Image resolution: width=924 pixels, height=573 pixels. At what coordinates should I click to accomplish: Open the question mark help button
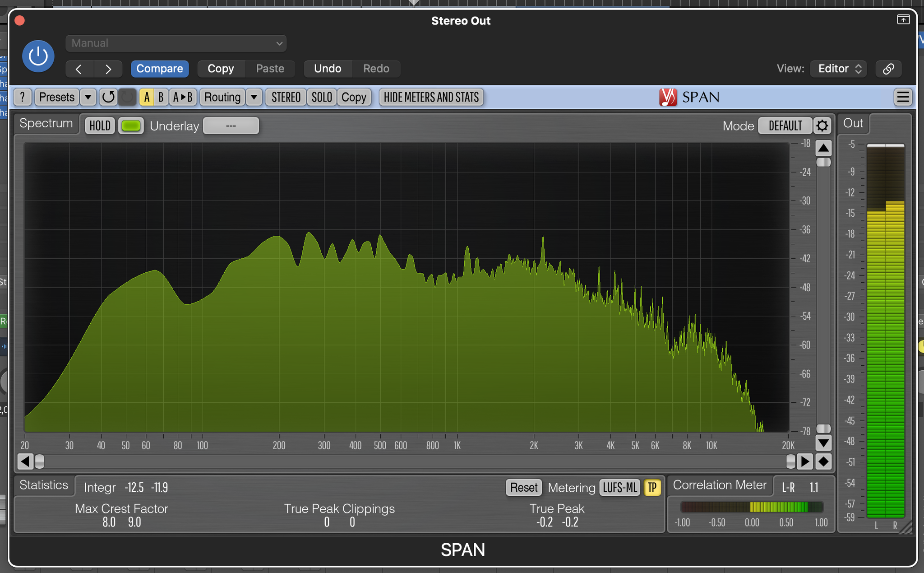click(x=23, y=97)
